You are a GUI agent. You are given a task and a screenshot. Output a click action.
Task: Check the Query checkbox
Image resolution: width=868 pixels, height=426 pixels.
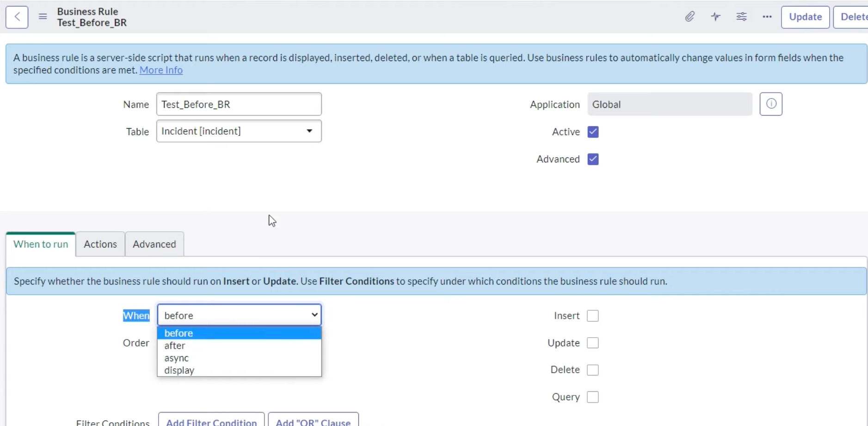(x=592, y=397)
